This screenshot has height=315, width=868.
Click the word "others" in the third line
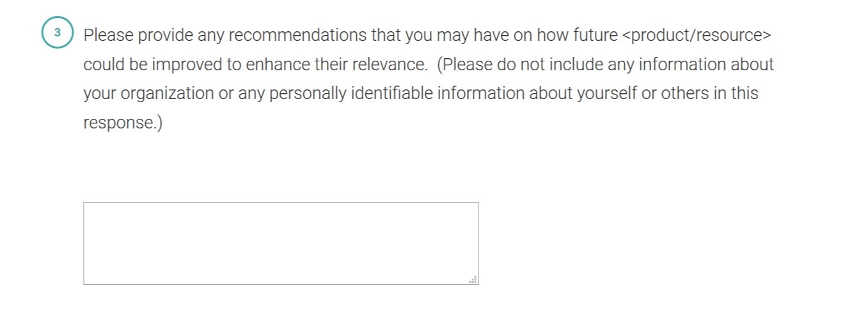click(x=685, y=93)
